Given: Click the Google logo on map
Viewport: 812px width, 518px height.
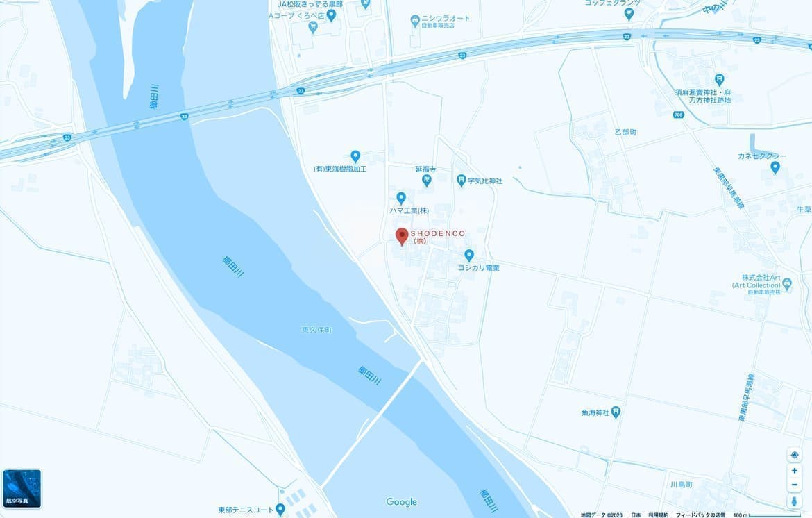Looking at the screenshot, I should pyautogui.click(x=402, y=502).
